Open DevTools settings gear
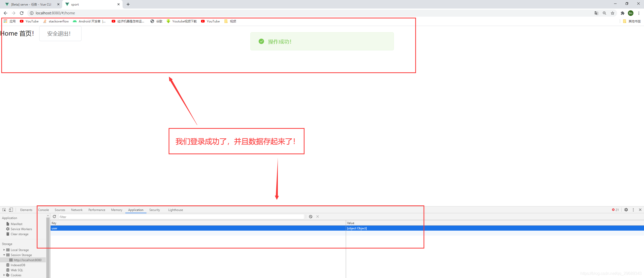Screen dimensions: 644x278 [x=626, y=210]
